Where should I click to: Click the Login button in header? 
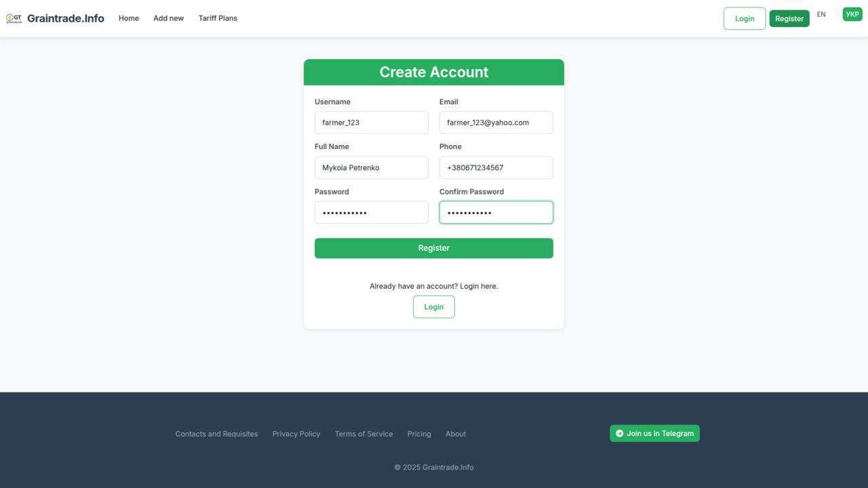[745, 18]
